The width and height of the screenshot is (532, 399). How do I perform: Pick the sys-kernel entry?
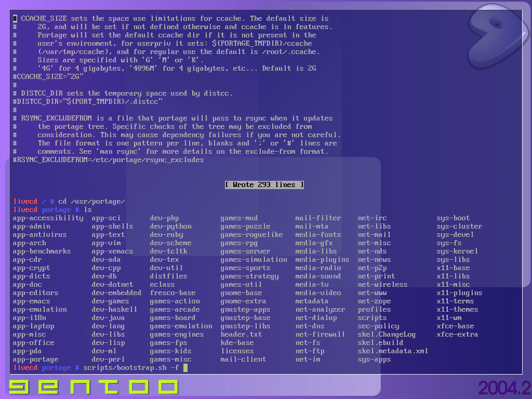[457, 251]
